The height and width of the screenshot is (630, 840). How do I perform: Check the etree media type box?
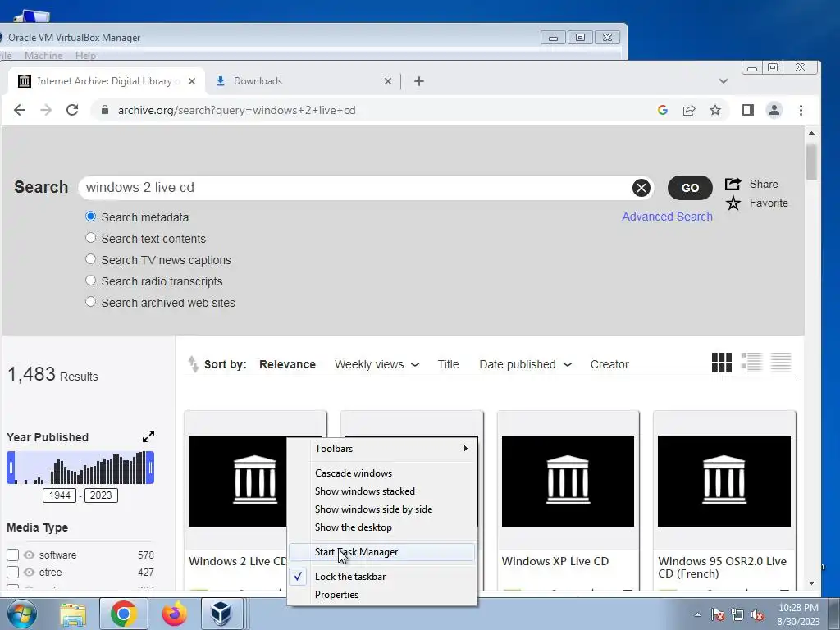13,572
